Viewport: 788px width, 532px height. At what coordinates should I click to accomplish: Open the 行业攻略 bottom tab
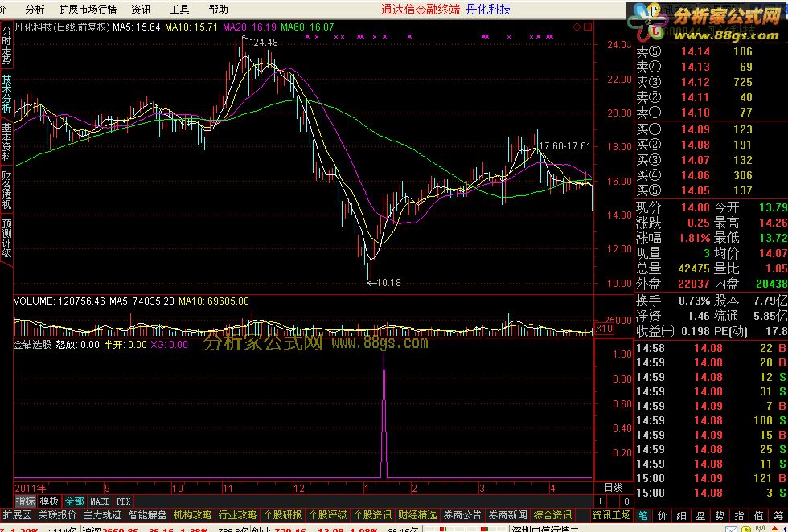coord(237,515)
